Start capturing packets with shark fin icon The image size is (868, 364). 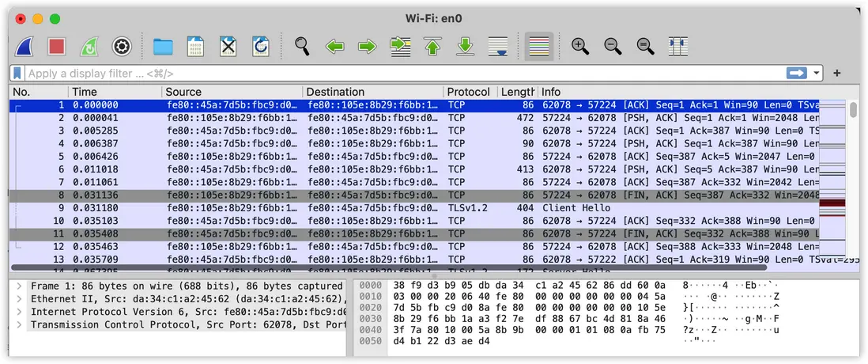(x=24, y=47)
